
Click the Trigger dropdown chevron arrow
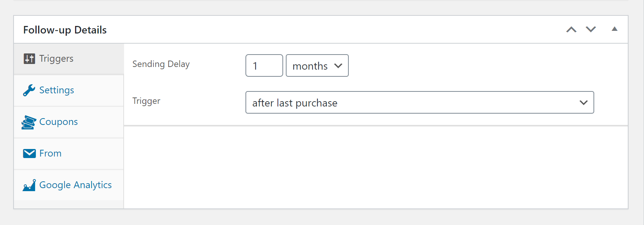point(583,102)
